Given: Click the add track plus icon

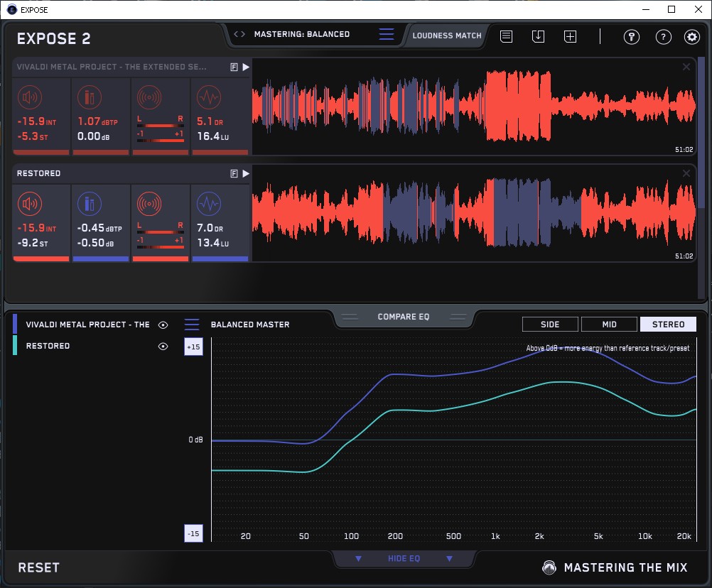Looking at the screenshot, I should pos(571,36).
